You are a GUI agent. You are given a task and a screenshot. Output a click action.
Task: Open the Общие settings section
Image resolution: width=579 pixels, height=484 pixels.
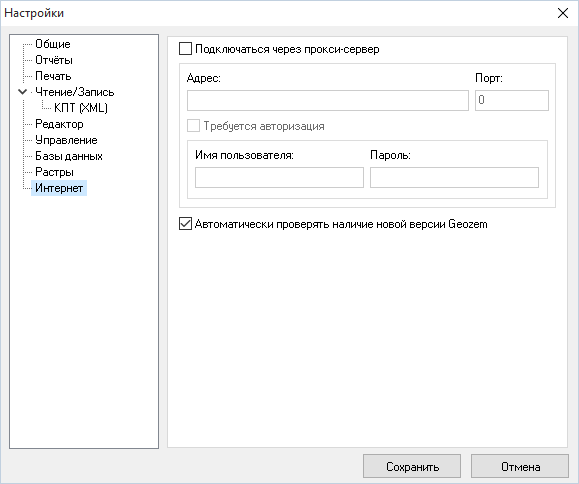53,44
